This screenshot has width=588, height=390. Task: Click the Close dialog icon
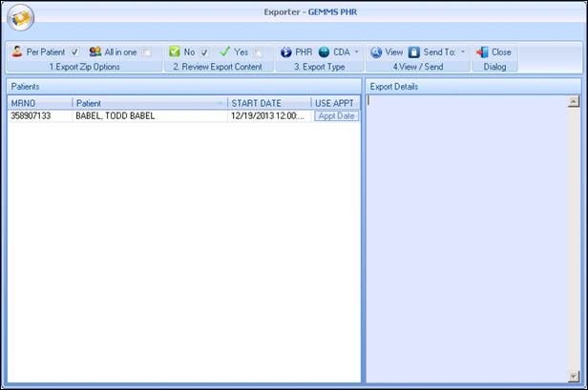[x=482, y=52]
